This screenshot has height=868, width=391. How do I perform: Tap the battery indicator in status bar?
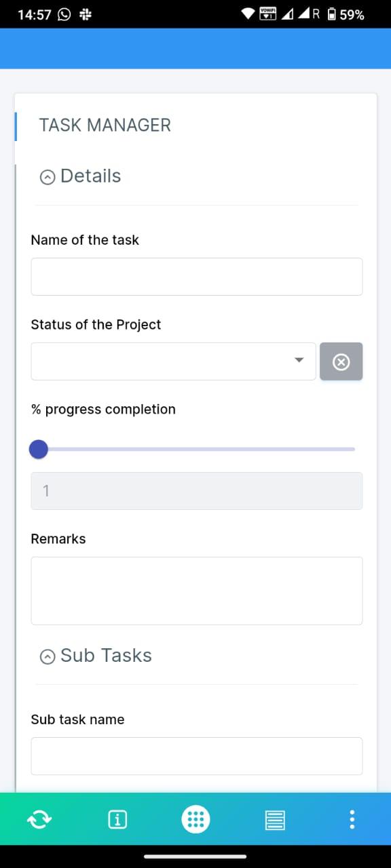pos(331,14)
